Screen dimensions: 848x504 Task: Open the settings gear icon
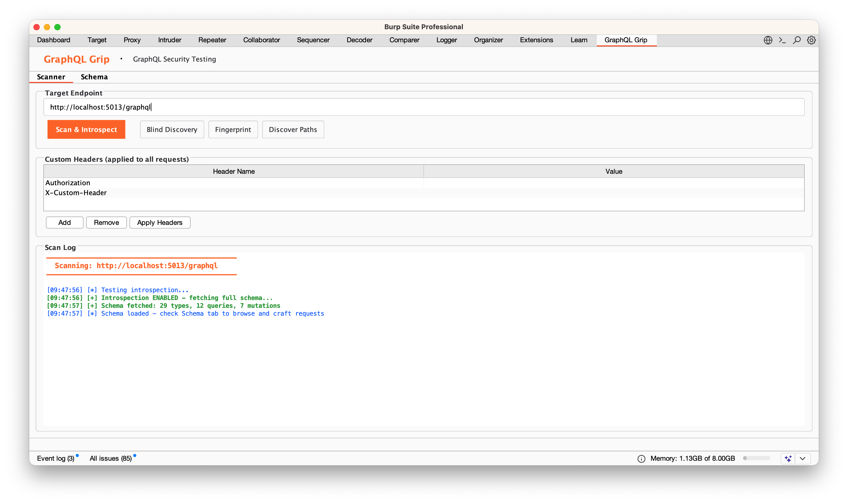811,40
